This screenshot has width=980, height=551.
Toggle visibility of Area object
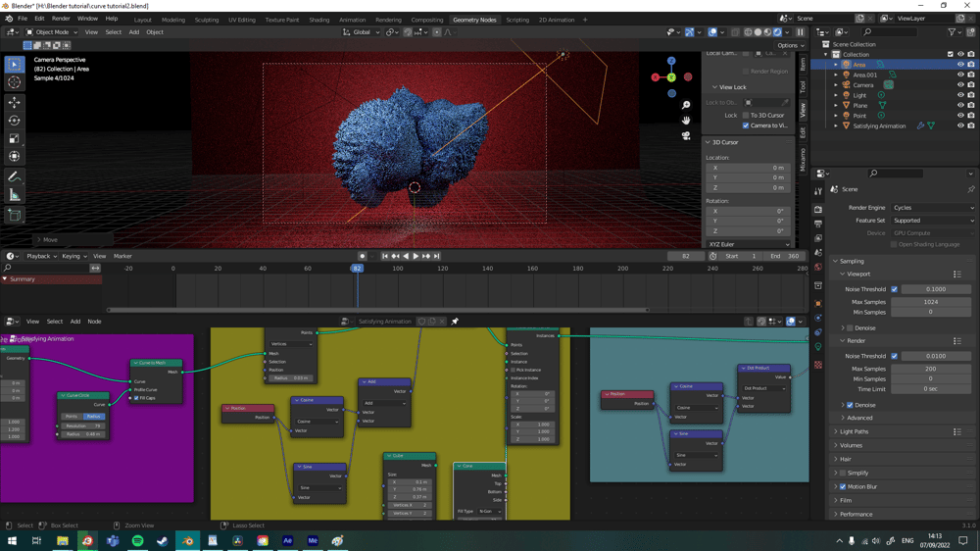point(960,65)
